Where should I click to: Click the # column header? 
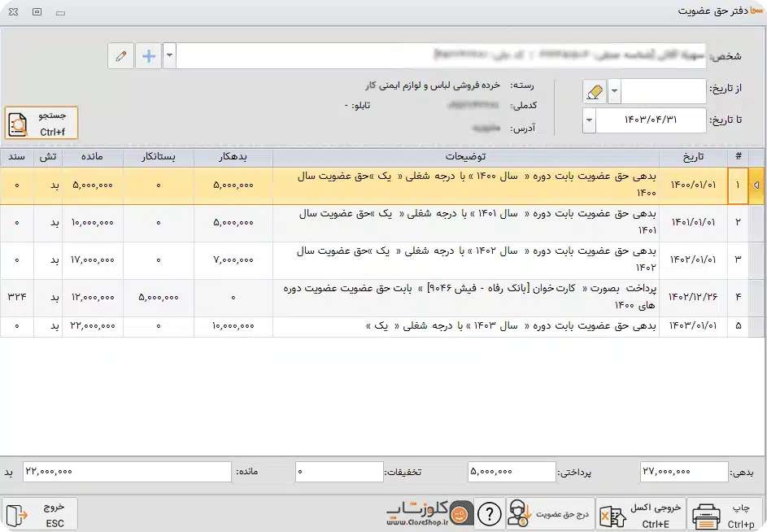click(739, 157)
